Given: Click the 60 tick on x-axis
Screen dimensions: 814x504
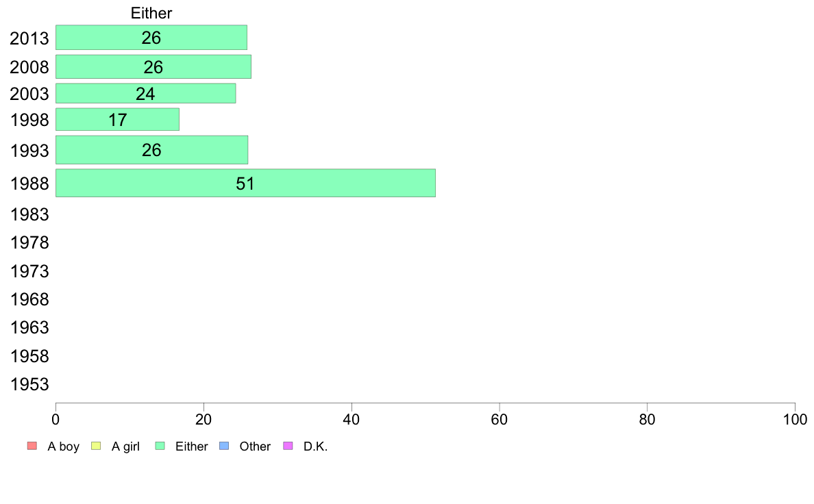Looking at the screenshot, I should pyautogui.click(x=500, y=419).
